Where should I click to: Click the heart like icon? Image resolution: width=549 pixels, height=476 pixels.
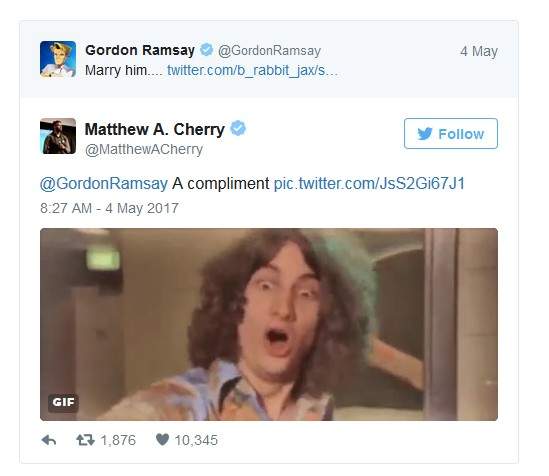click(162, 439)
